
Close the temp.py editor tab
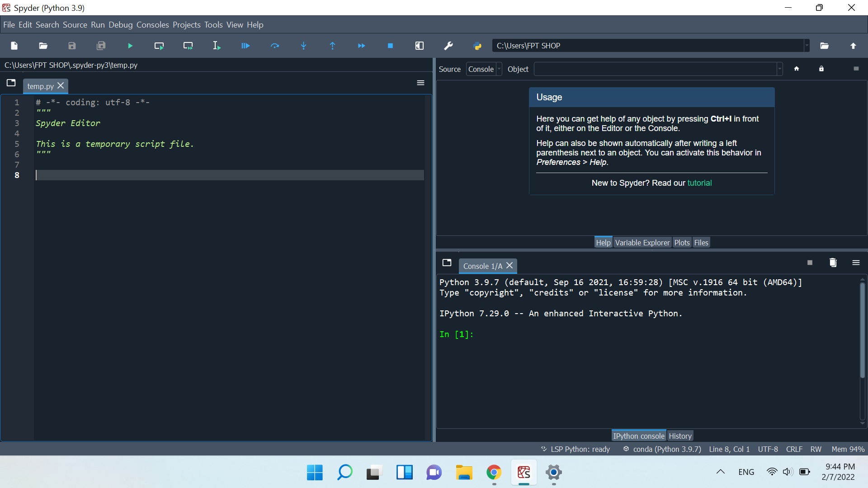coord(61,85)
